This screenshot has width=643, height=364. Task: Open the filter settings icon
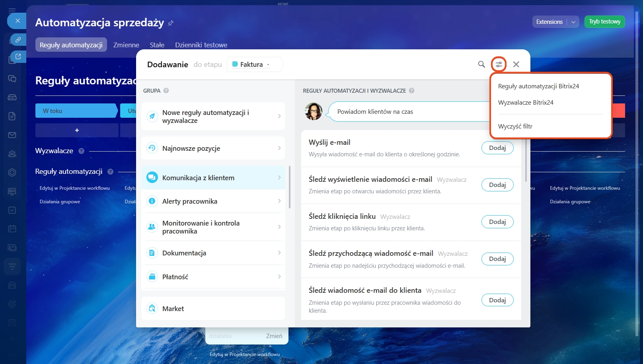[499, 64]
